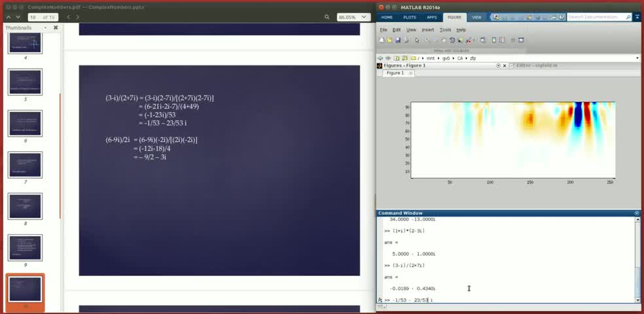Go forward in MATLAB folder history
This screenshot has width=644, height=314.
[x=388, y=58]
